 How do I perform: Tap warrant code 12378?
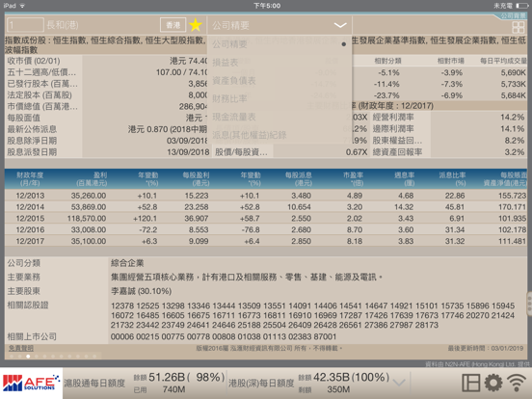122,306
